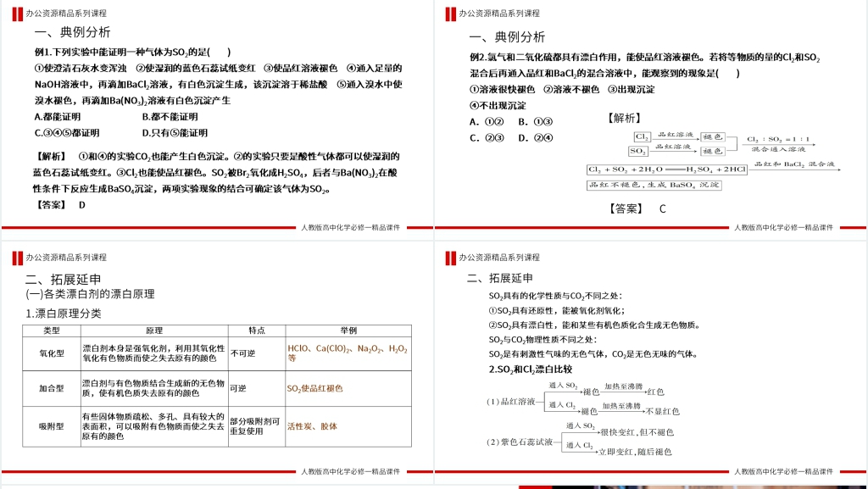Click the line ②SO₂具有漂白性
Image resolution: width=868 pixels, height=489 pixels.
click(x=594, y=325)
